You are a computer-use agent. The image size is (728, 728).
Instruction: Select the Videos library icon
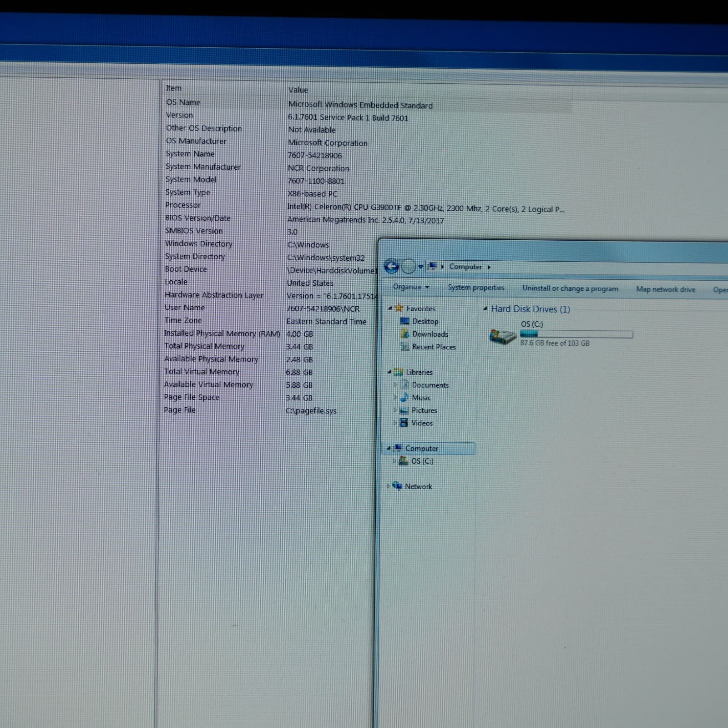[404, 423]
